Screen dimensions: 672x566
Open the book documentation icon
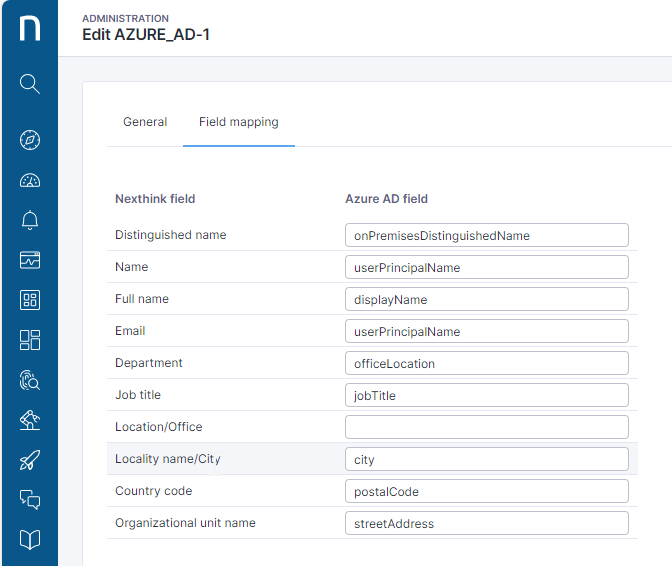click(x=30, y=540)
